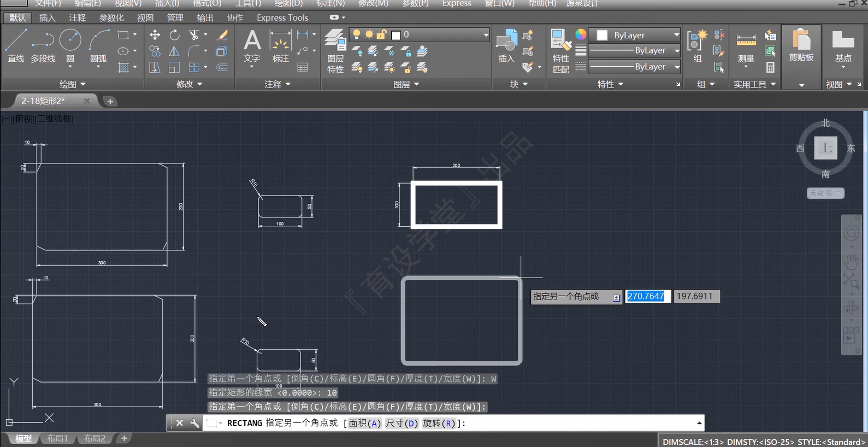Activate the Trim scissors tool

[x=193, y=35]
